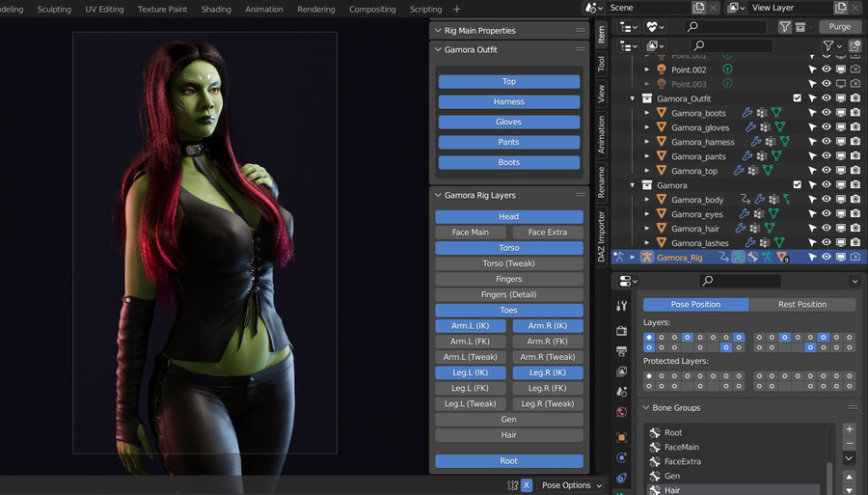Screen dimensions: 868x495
Task: Switch to the Shading workspace tab
Action: click(216, 9)
